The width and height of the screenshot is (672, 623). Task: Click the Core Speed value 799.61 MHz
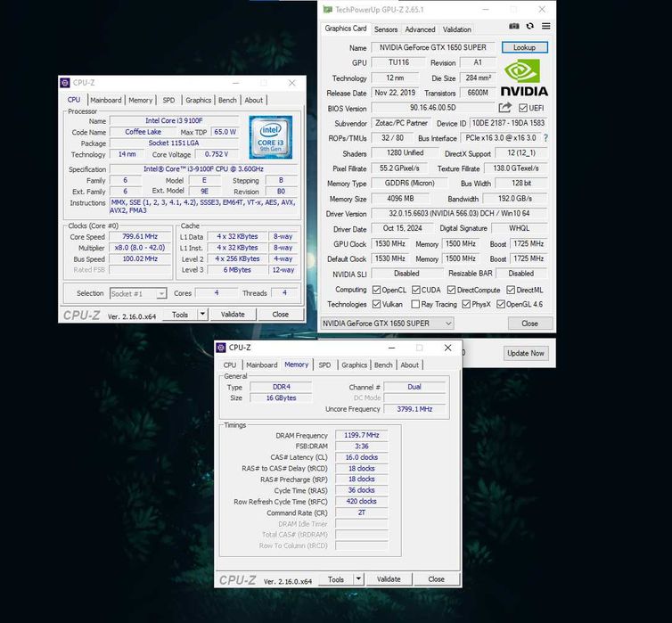140,236
